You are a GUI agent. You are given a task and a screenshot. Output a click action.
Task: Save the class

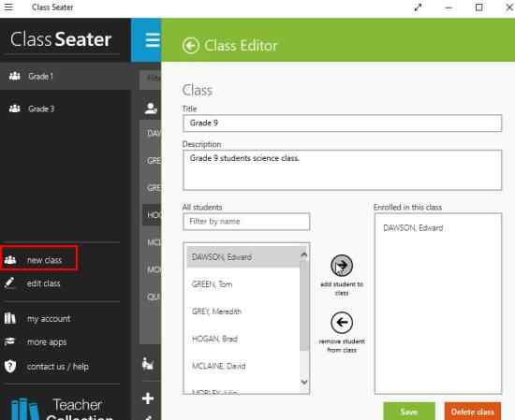point(409,412)
